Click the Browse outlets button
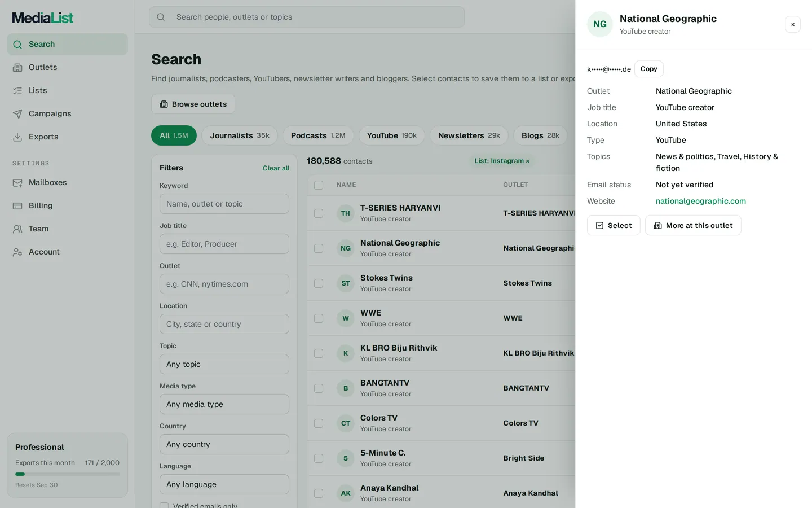This screenshot has width=812, height=508. 193,104
